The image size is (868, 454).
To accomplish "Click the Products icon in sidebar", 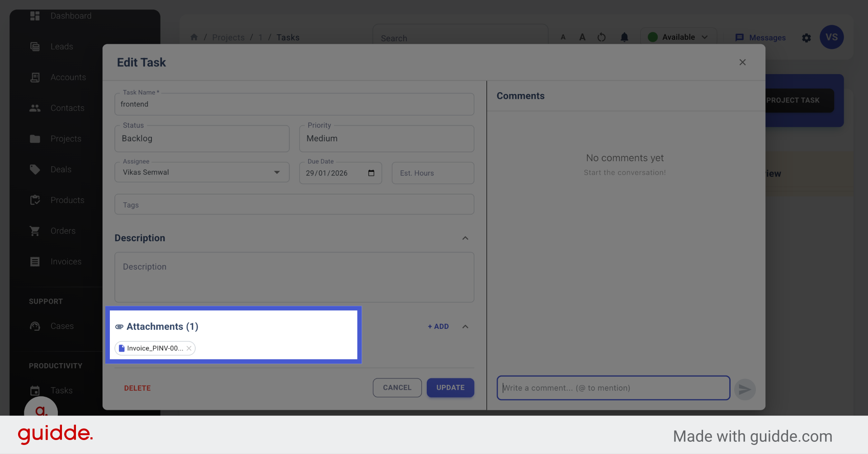I will pyautogui.click(x=35, y=200).
